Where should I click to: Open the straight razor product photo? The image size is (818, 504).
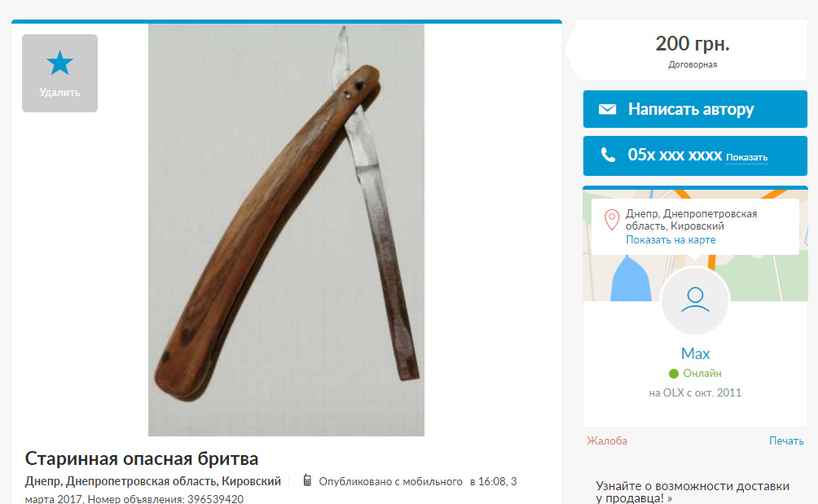tap(286, 230)
